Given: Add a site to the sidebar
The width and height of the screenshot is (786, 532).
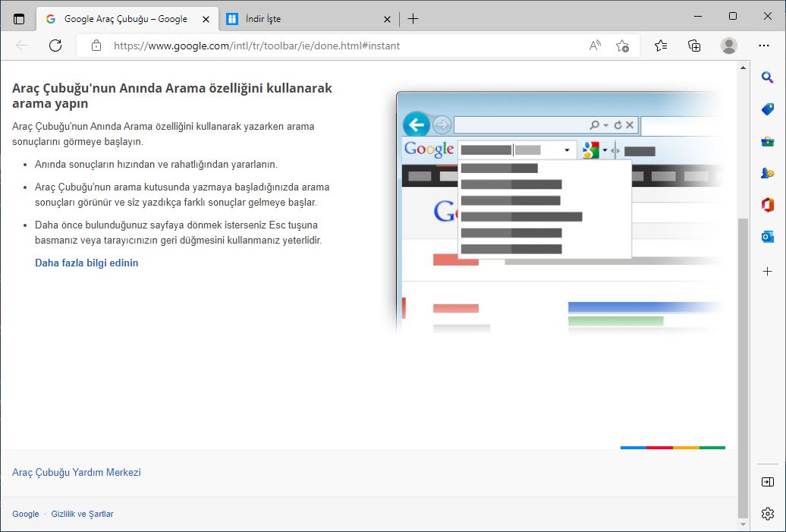Looking at the screenshot, I should pyautogui.click(x=768, y=271).
